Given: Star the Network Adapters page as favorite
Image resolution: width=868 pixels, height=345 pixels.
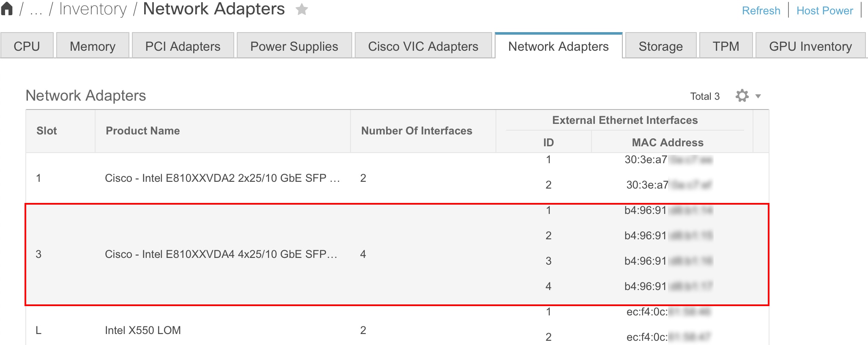Looking at the screenshot, I should [x=301, y=10].
